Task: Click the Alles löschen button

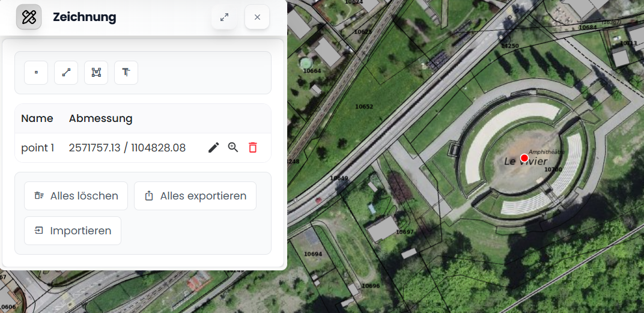Action: 76,196
